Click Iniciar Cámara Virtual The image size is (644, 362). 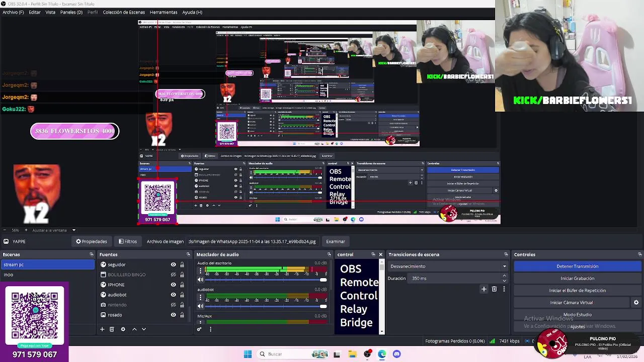click(571, 303)
